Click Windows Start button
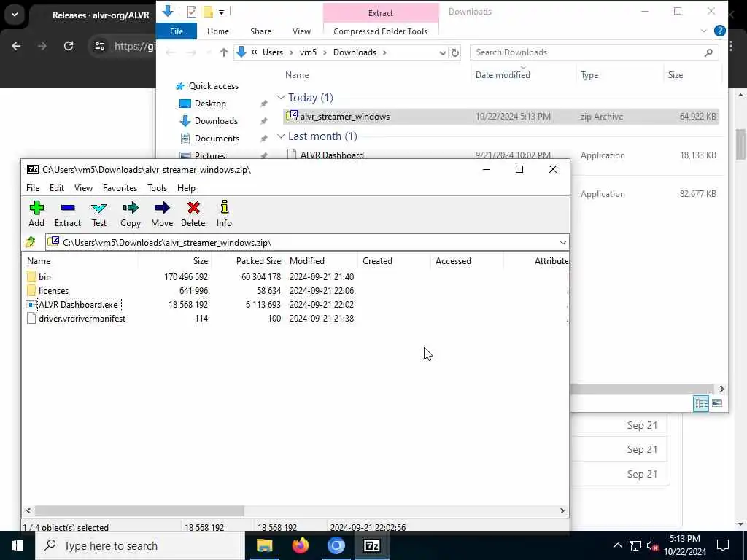This screenshot has height=560, width=747. pos(18,545)
